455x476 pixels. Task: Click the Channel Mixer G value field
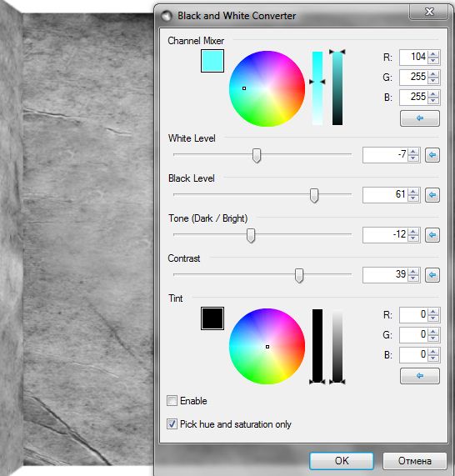click(413, 78)
